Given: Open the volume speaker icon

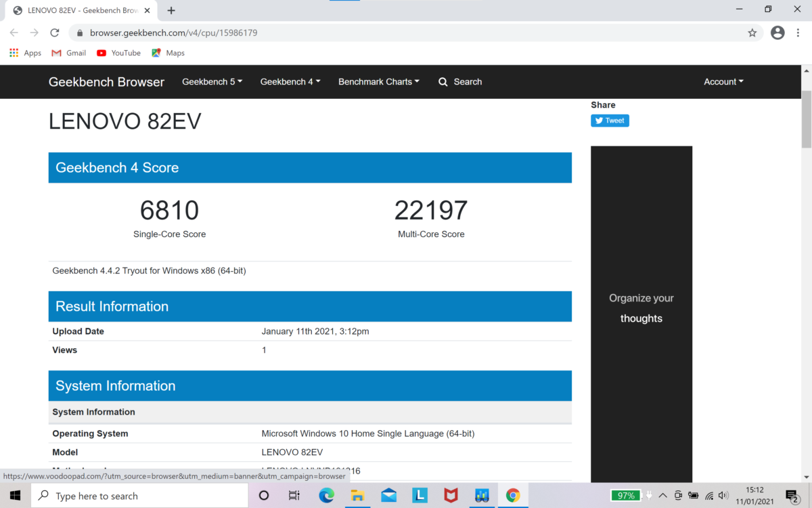Looking at the screenshot, I should tap(723, 496).
